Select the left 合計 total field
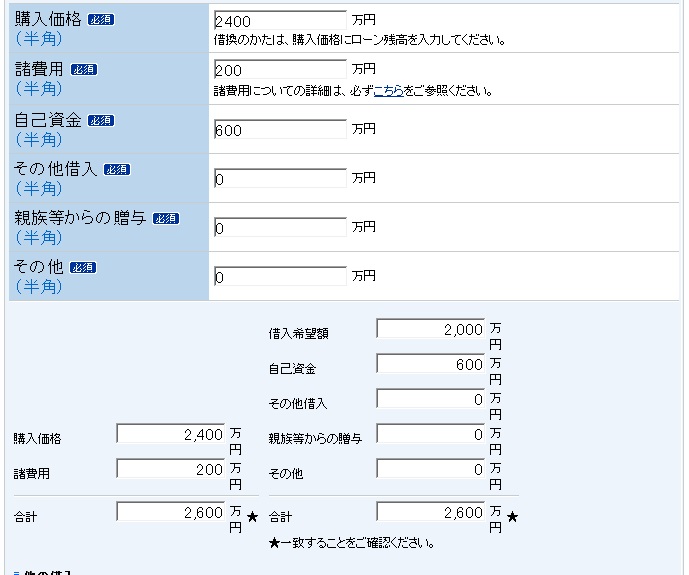Viewport: 689px width, 575px height. [x=171, y=512]
